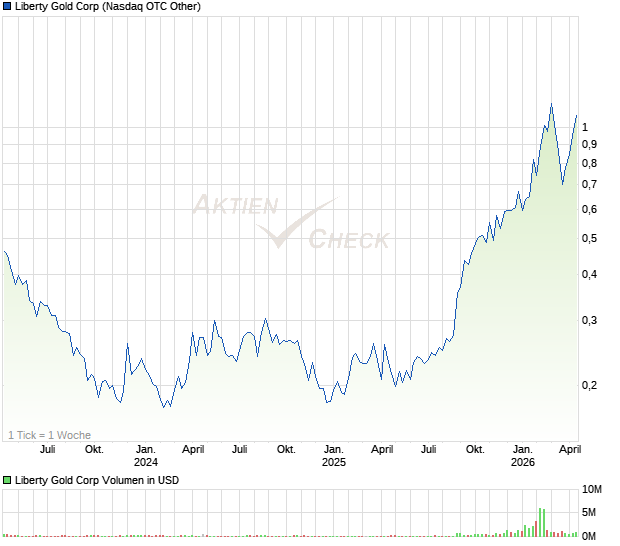620x546 pixels.
Task: Click the 1 value on the price axis
Action: click(x=585, y=127)
